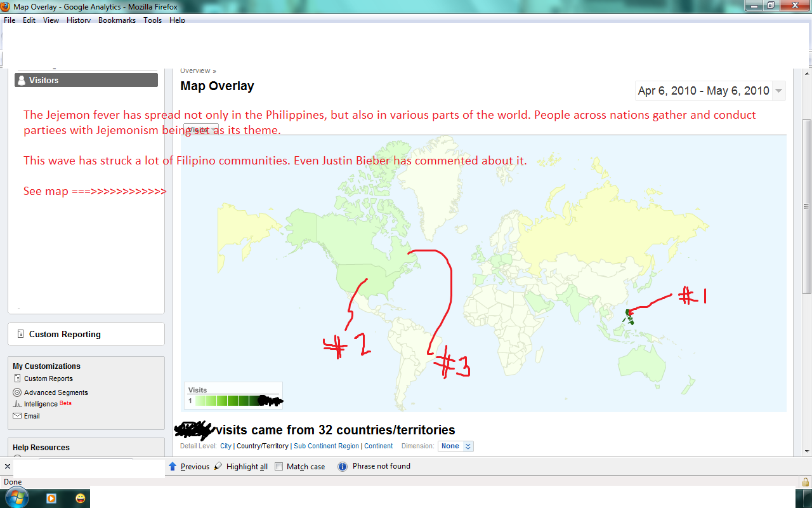Toggle the Match case checkbox
812x508 pixels.
[x=278, y=467]
